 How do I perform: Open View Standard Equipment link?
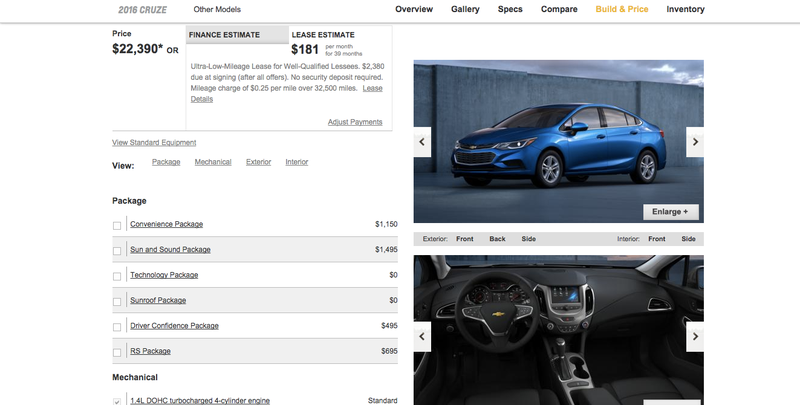pos(154,142)
